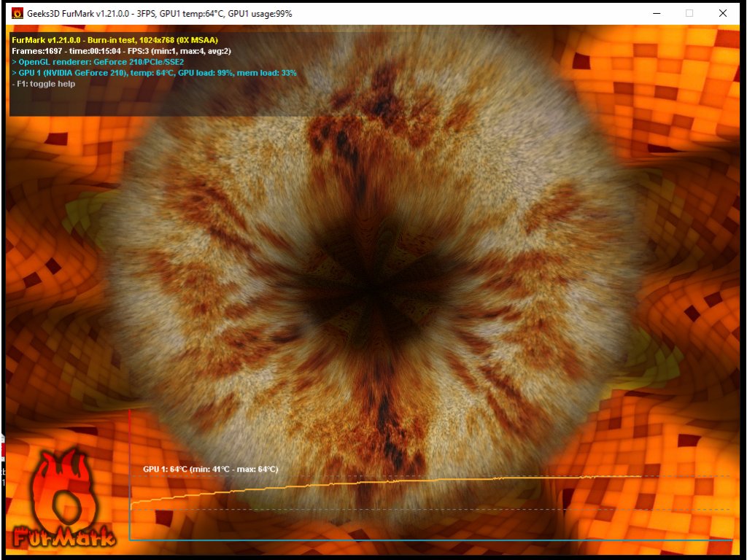Click the 'Frames:1697 - time:00:15:04' line
The image size is (747, 560).
(121, 51)
